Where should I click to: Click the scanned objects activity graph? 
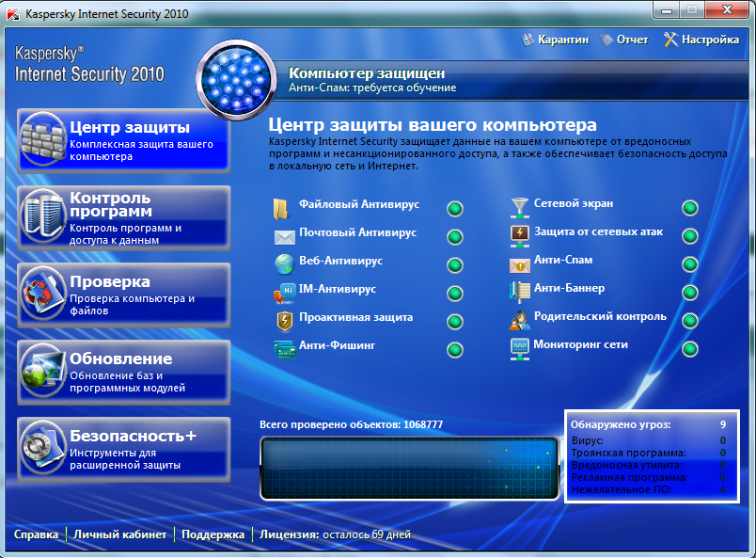coord(410,469)
